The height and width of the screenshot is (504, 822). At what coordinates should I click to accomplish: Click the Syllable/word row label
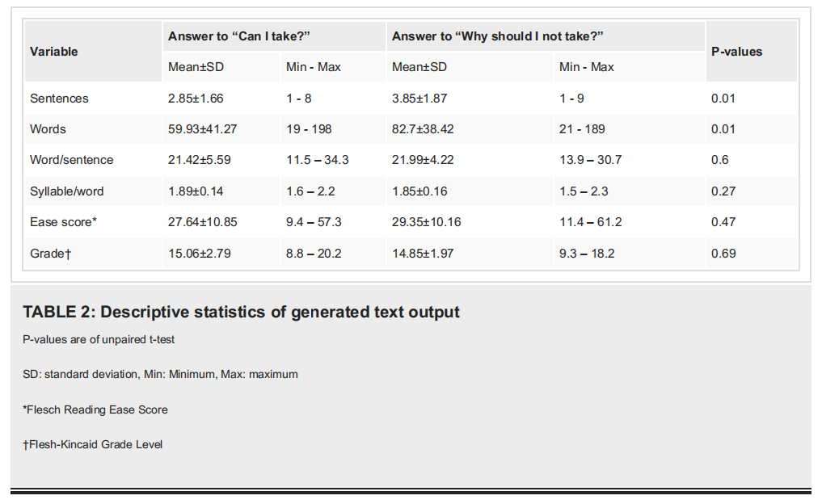click(x=66, y=191)
